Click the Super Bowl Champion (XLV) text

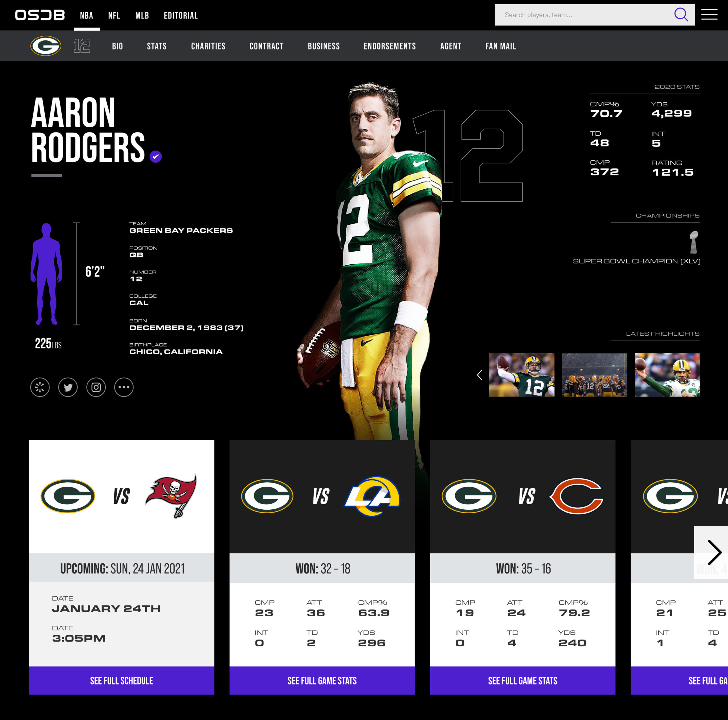pyautogui.click(x=636, y=261)
